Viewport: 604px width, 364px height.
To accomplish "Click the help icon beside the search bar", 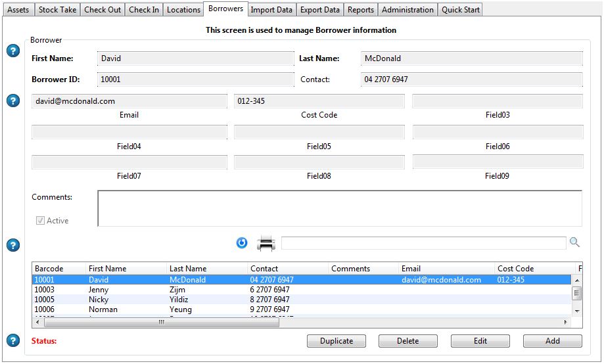I will click(13, 245).
